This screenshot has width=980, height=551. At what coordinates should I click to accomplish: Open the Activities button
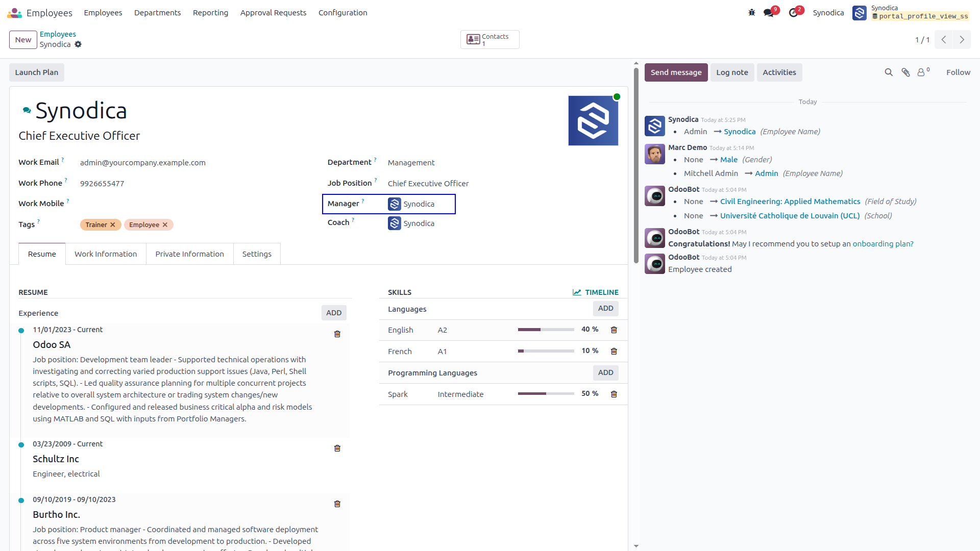[x=779, y=72]
